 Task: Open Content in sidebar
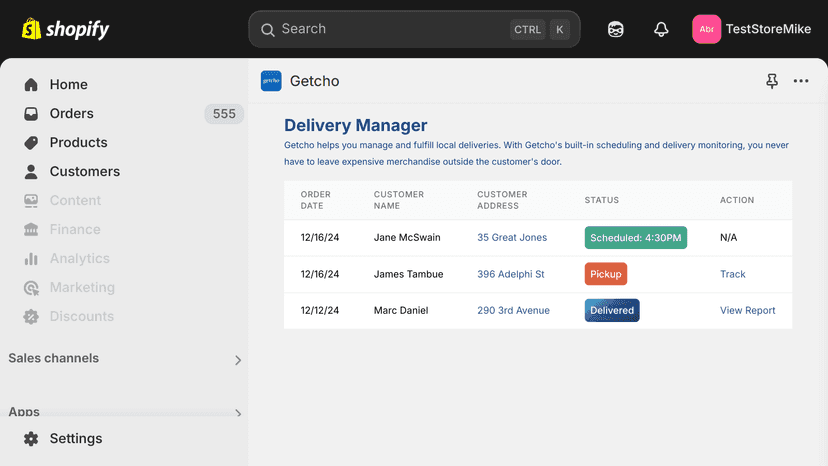(x=75, y=201)
